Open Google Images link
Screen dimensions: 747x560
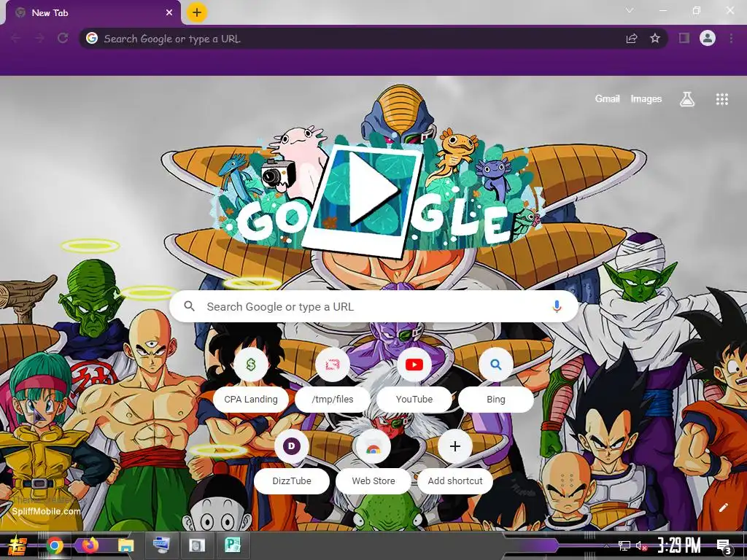pos(646,98)
